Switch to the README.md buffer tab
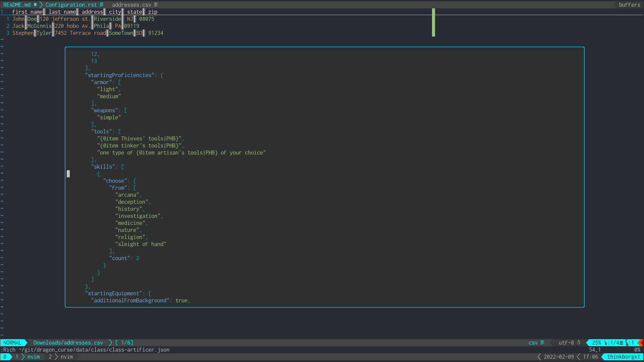The height and width of the screenshot is (362, 644). (17, 5)
